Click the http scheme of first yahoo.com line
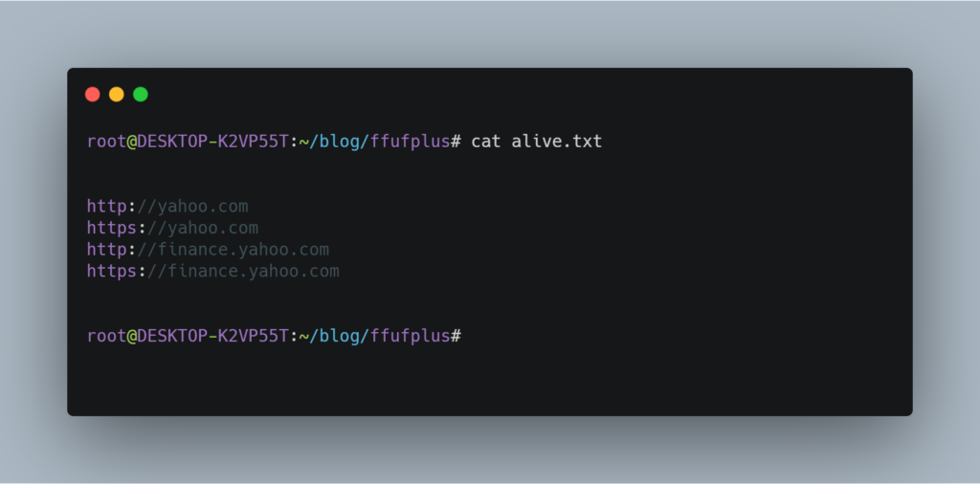 coord(107,207)
